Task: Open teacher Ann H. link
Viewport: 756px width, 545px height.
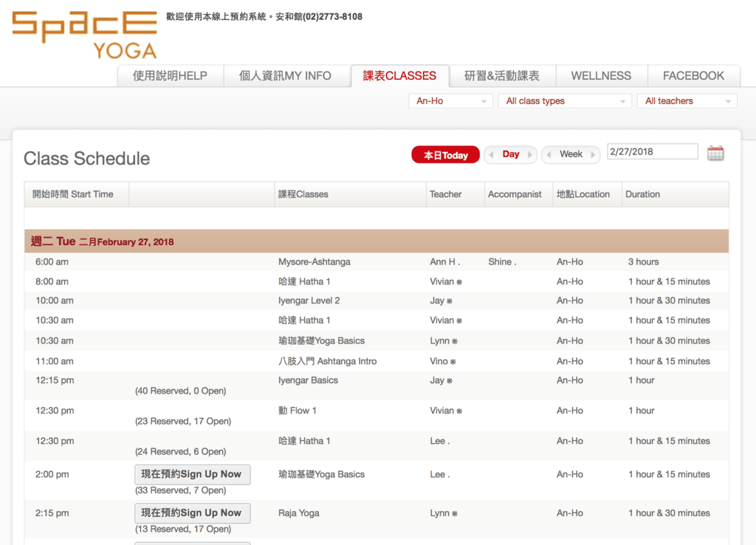Action: click(444, 262)
